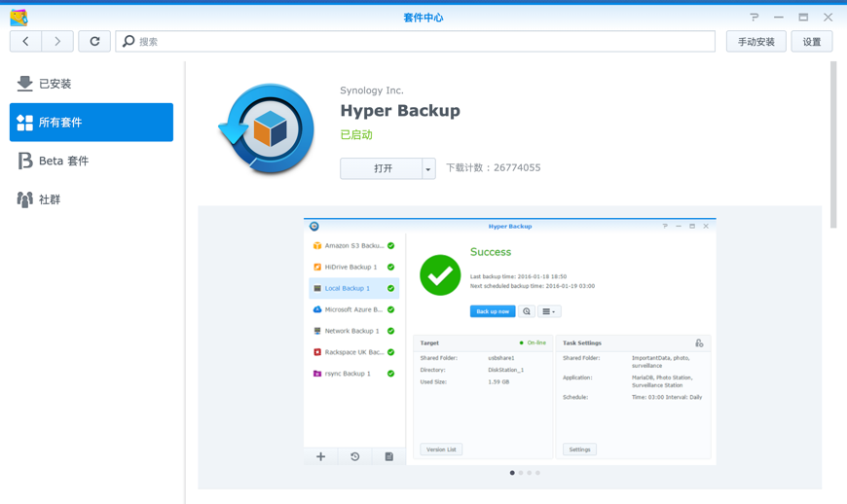Select the fourth screenshot carousel dot
Image resolution: width=847 pixels, height=504 pixels.
click(x=537, y=473)
